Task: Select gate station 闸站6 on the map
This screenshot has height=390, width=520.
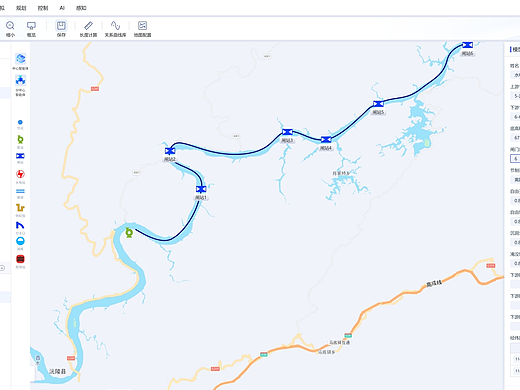Action: click(468, 45)
